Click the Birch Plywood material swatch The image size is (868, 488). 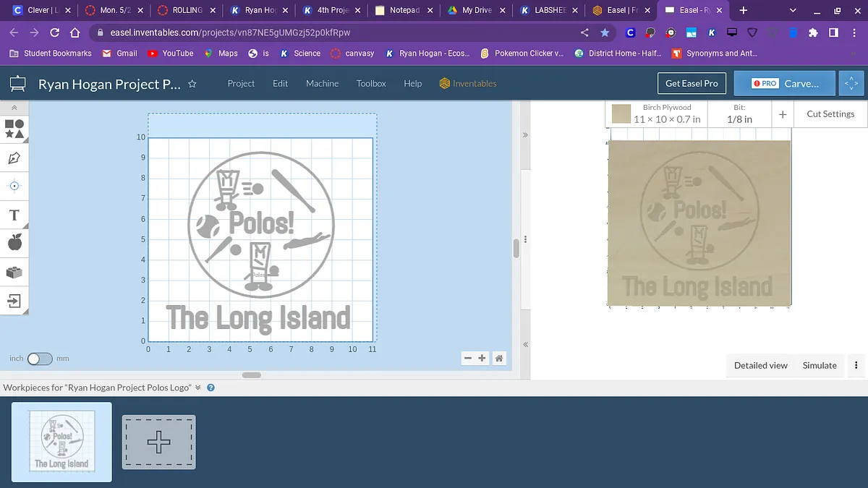pyautogui.click(x=621, y=114)
